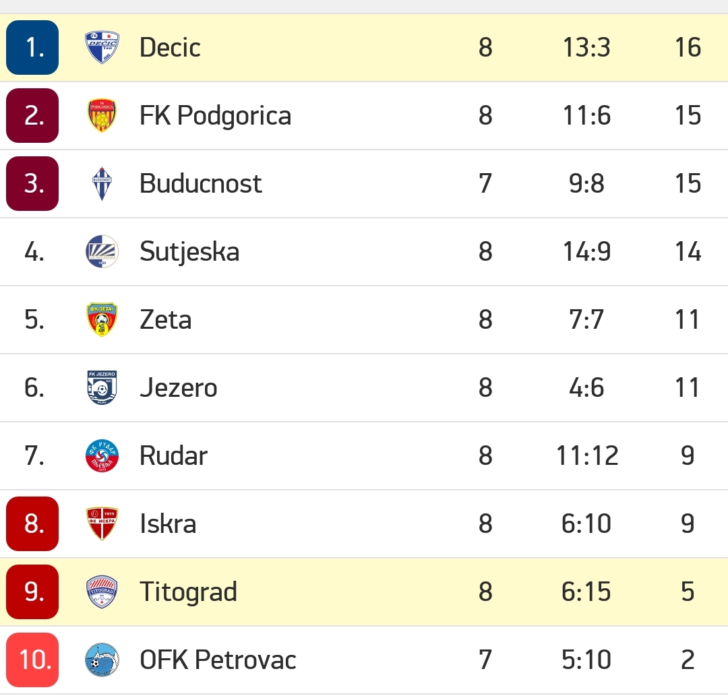Select the maroon rank 2 position badge
This screenshot has height=700, width=728.
(x=32, y=116)
